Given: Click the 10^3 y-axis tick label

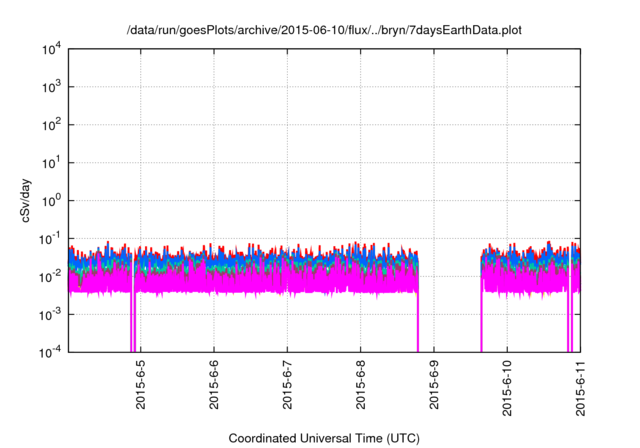Looking at the screenshot, I should pyautogui.click(x=52, y=87).
